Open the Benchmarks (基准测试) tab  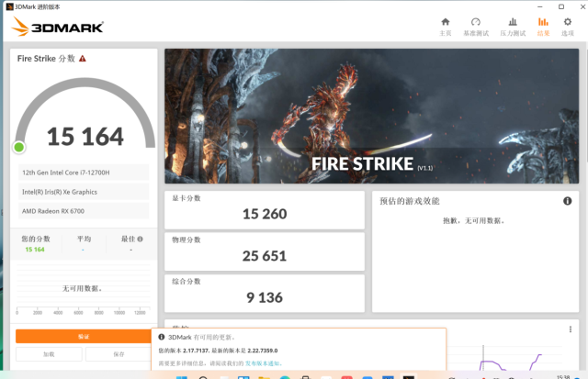pyautogui.click(x=476, y=27)
